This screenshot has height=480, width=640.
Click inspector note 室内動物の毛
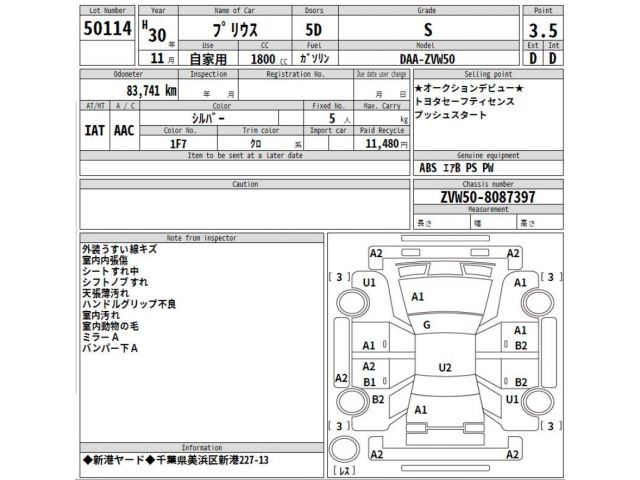coord(110,326)
